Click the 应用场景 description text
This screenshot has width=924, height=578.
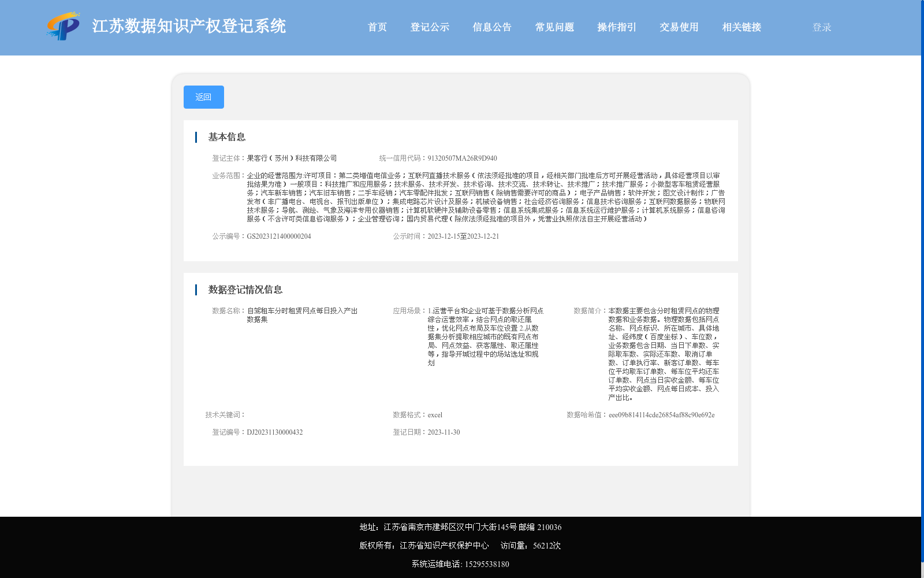pos(485,337)
